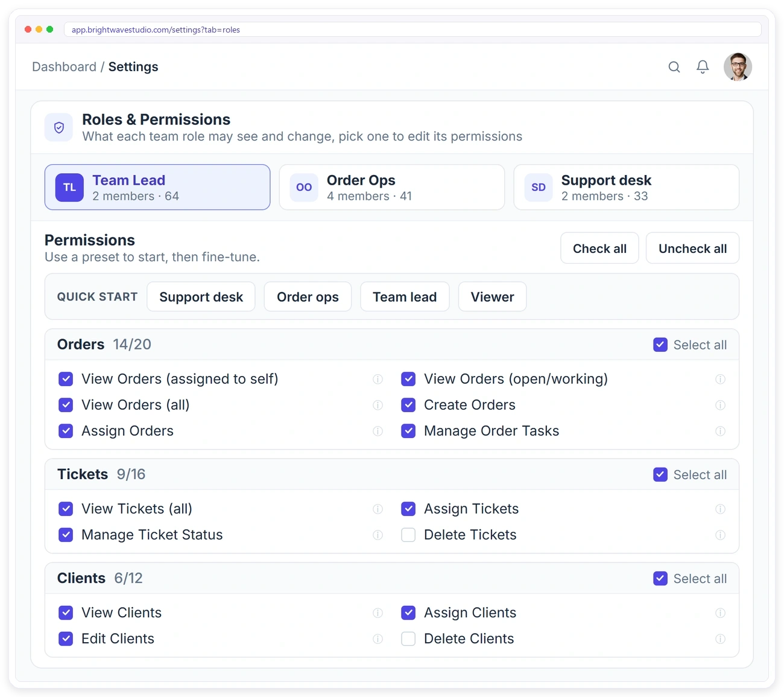
Task: Show info for Assign Tickets
Action: pos(720,509)
